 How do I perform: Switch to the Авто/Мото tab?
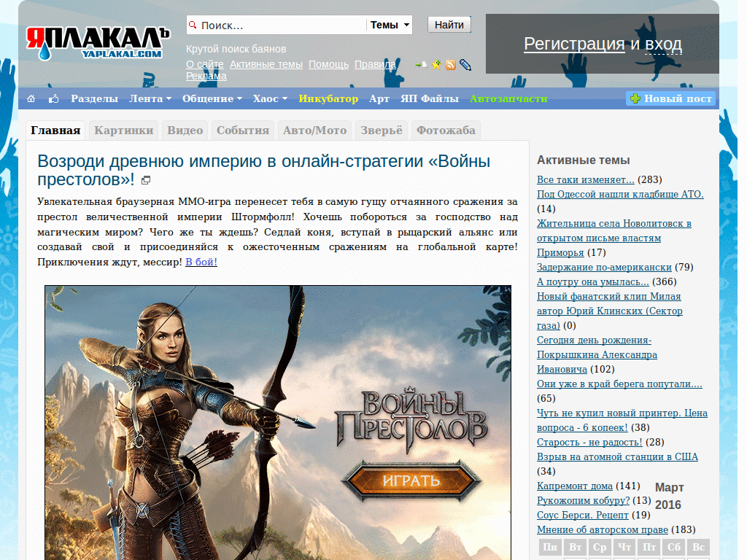click(x=315, y=131)
